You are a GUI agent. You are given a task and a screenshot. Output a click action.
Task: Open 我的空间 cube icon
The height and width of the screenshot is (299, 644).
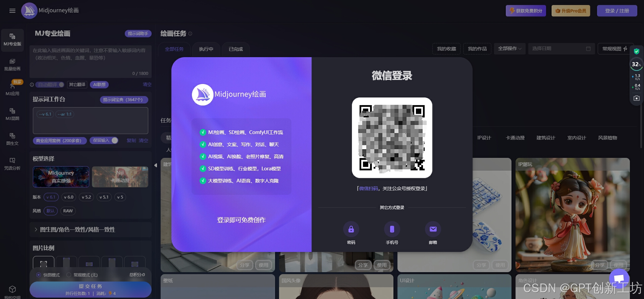tap(12, 290)
